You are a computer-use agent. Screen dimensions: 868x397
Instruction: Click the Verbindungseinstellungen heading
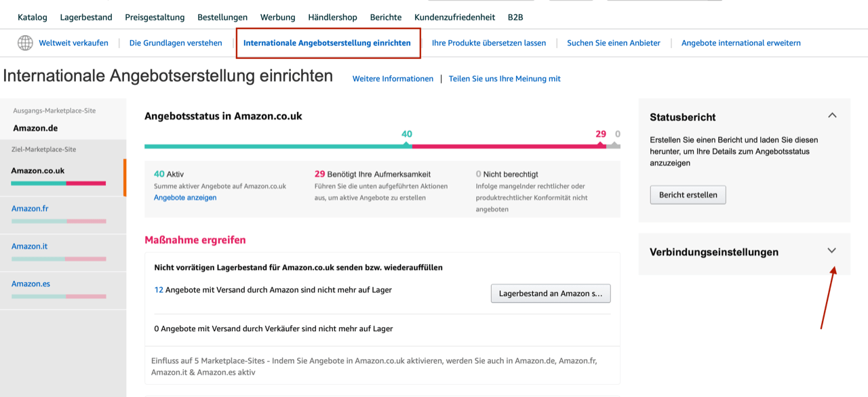pyautogui.click(x=714, y=252)
